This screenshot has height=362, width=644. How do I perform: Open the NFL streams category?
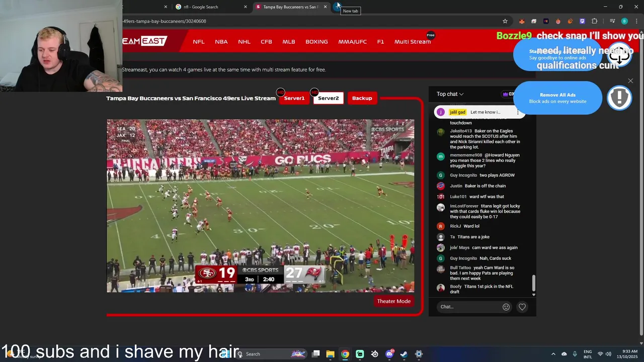199,42
